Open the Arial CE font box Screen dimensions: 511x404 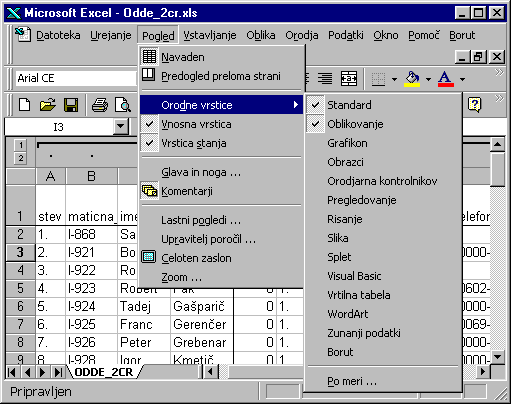tap(76, 78)
